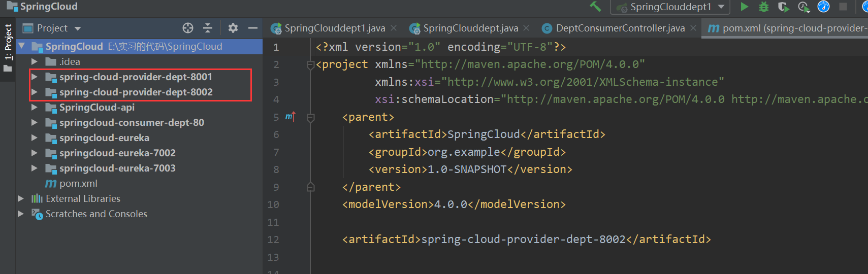Start debugging with the bug icon

763,7
